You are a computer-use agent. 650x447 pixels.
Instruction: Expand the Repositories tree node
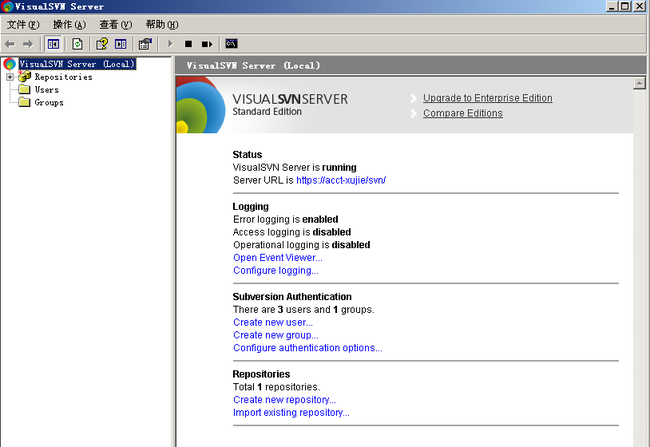click(x=10, y=77)
